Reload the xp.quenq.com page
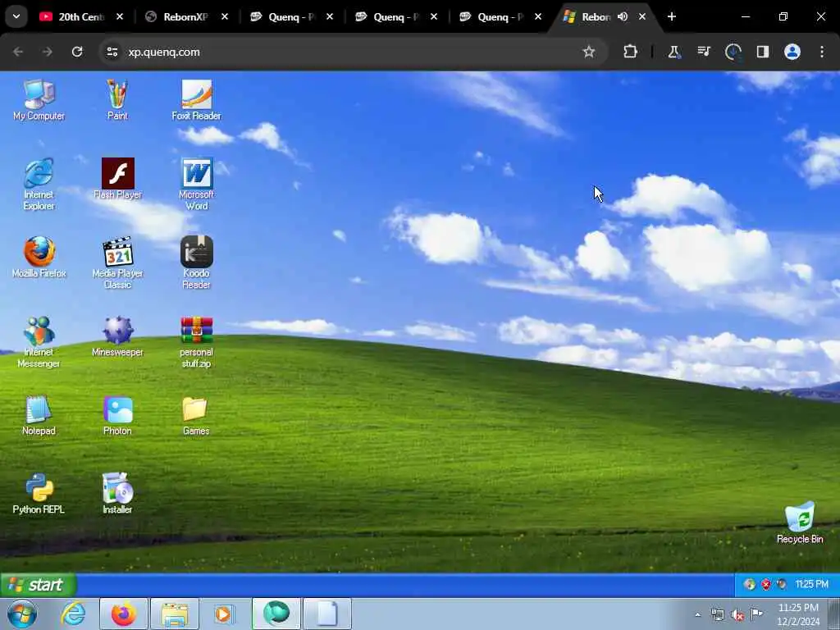 click(77, 52)
